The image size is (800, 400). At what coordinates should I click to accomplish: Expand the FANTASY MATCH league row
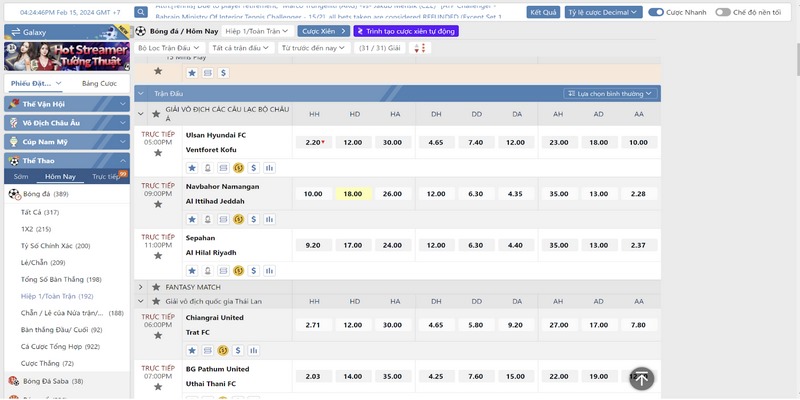click(x=141, y=287)
